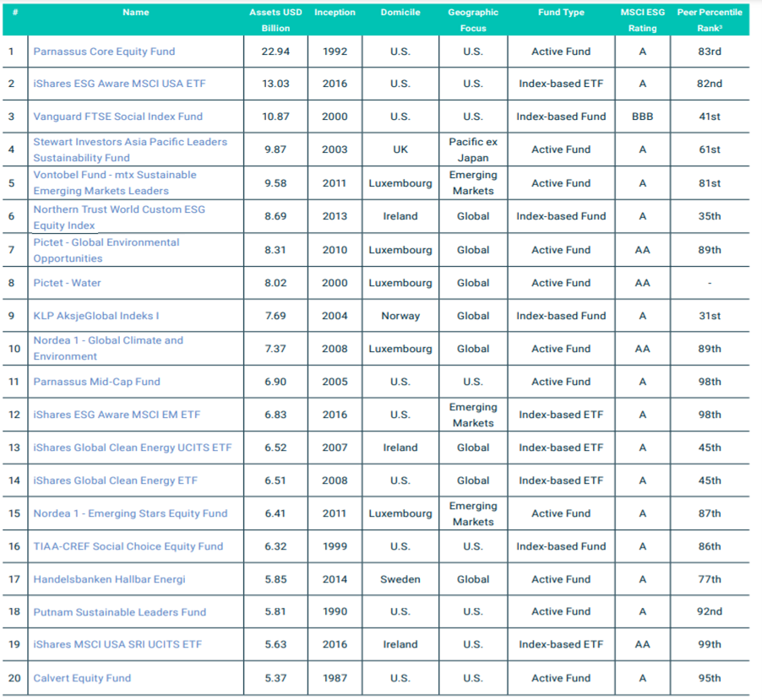Click inception year 2003
The height and width of the screenshot is (700, 762).
(335, 149)
